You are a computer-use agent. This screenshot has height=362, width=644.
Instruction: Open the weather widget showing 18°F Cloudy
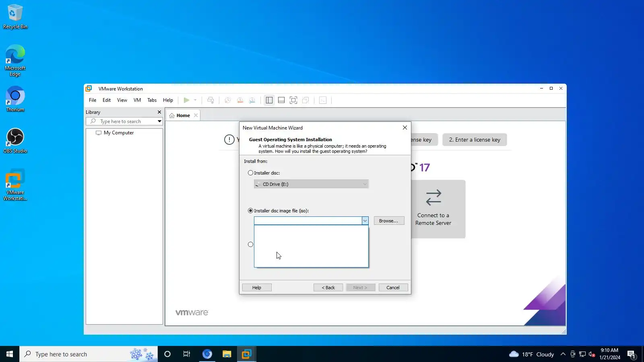[532, 354]
